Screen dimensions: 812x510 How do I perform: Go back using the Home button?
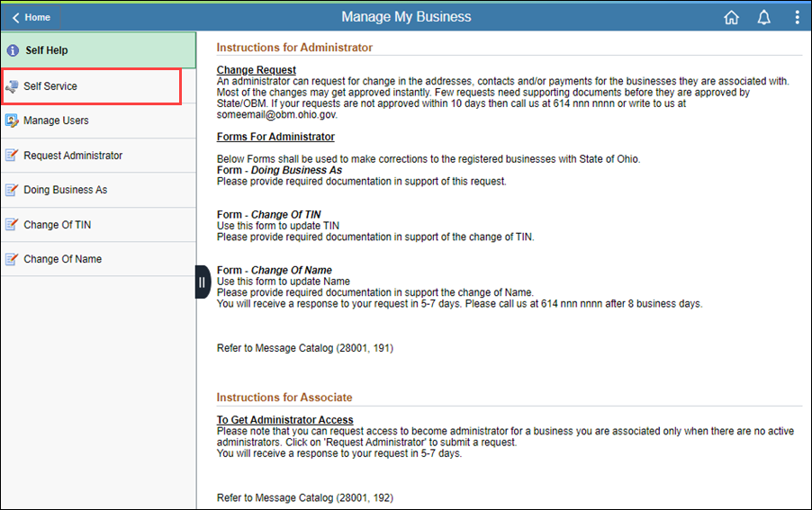pyautogui.click(x=32, y=17)
